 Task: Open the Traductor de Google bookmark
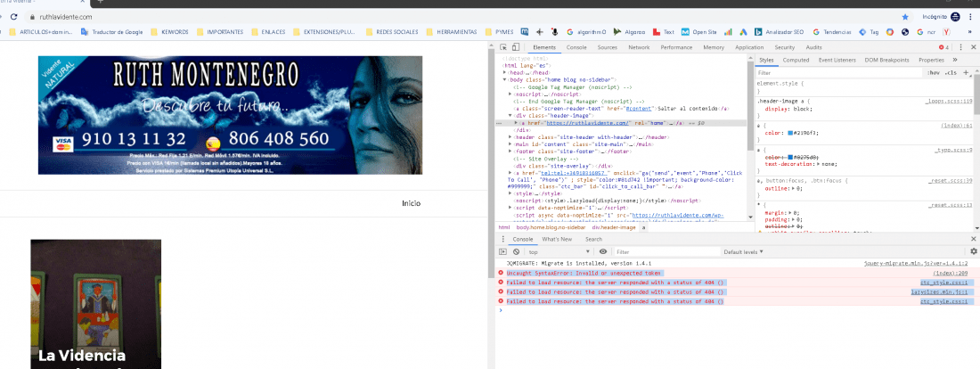[112, 32]
